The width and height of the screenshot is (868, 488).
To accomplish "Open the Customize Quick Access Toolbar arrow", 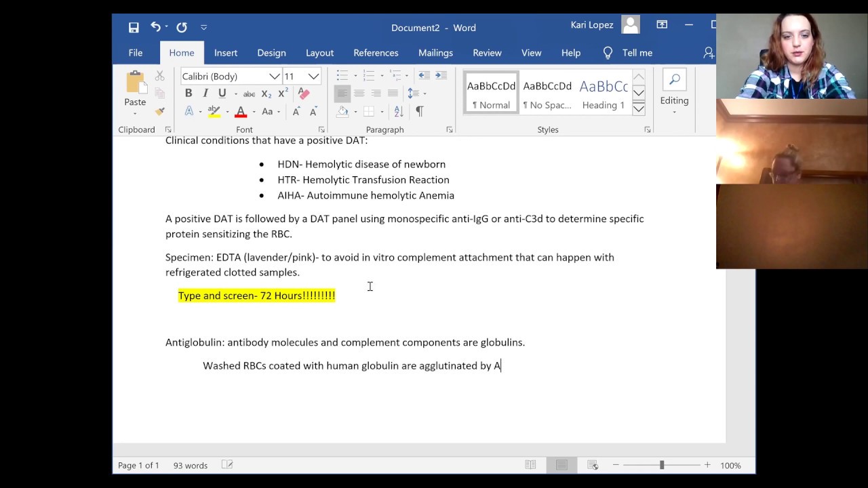I will [x=203, y=27].
